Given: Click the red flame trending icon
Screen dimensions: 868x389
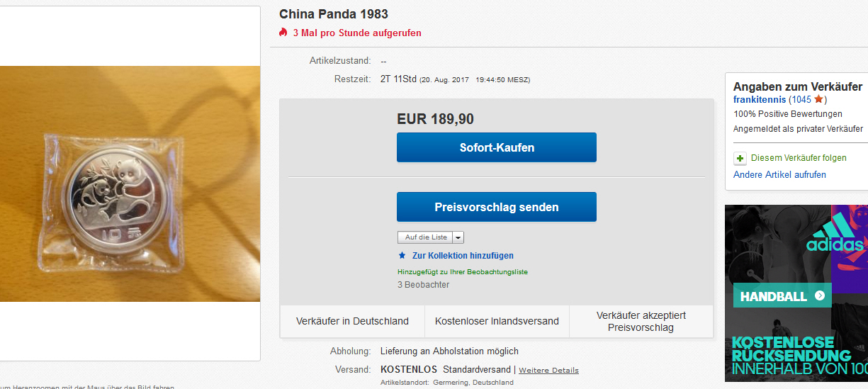Looking at the screenshot, I should point(283,33).
